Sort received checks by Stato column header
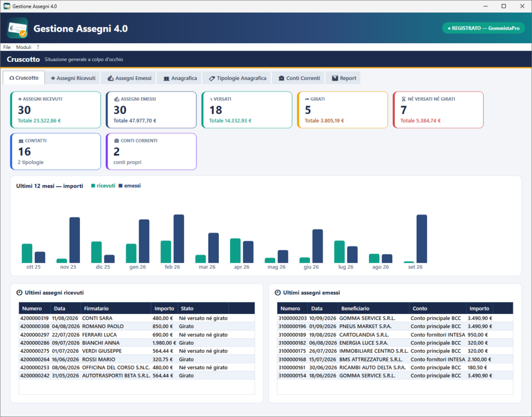The image size is (532, 417). 203,308
